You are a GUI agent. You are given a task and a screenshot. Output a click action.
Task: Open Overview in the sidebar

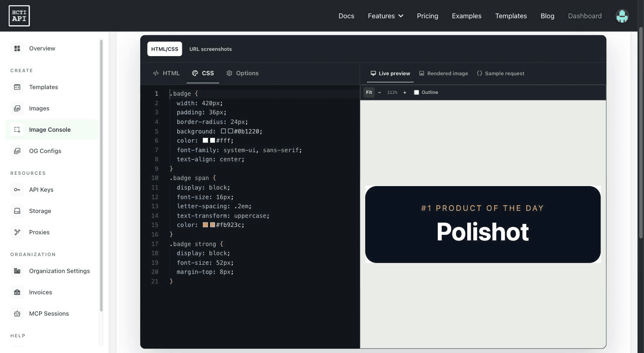pos(52,48)
